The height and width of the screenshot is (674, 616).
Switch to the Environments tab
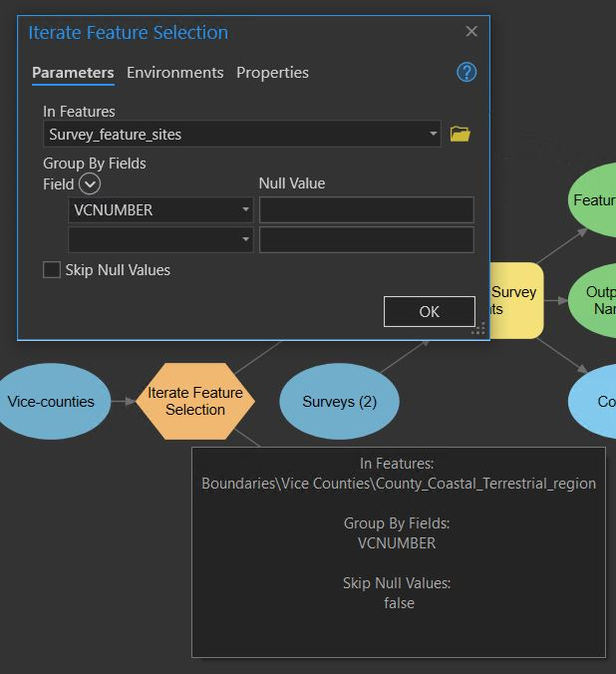175,73
